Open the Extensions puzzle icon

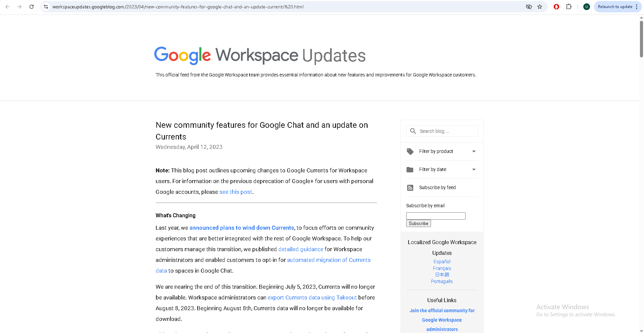(569, 7)
